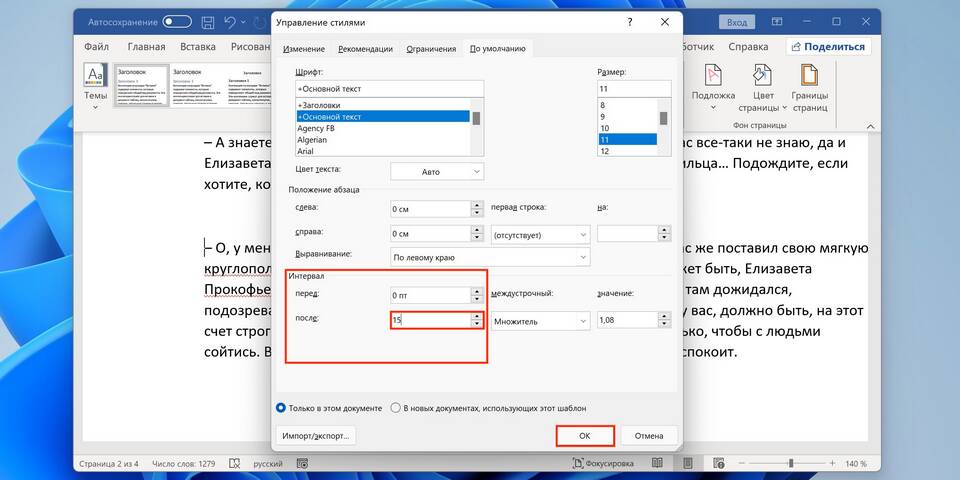The image size is (960, 480).
Task: Click Границы страниц page borders icon
Action: coord(809,83)
